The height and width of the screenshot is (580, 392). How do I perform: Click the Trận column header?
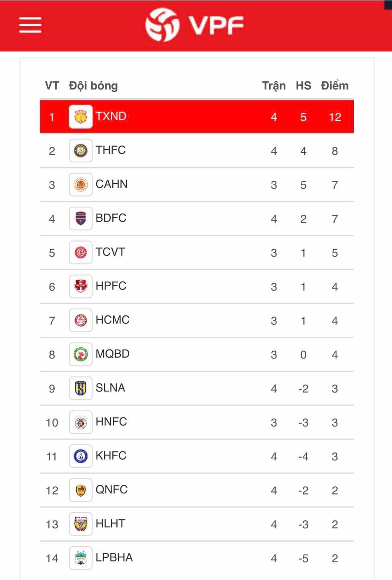[x=274, y=86]
